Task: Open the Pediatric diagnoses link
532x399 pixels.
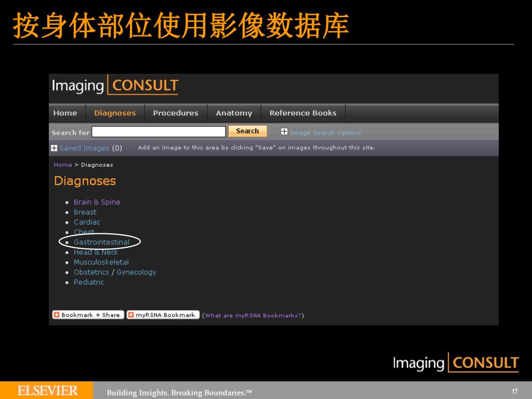Action: point(89,282)
